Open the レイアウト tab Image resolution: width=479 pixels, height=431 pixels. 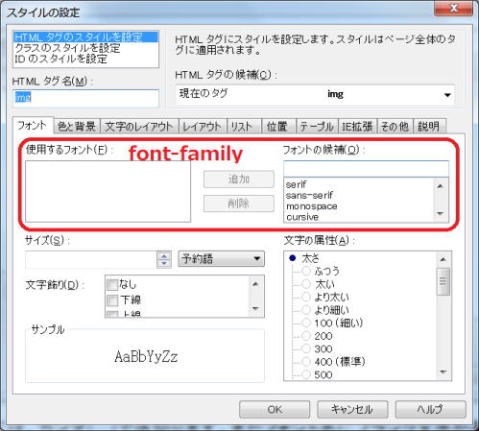(202, 126)
